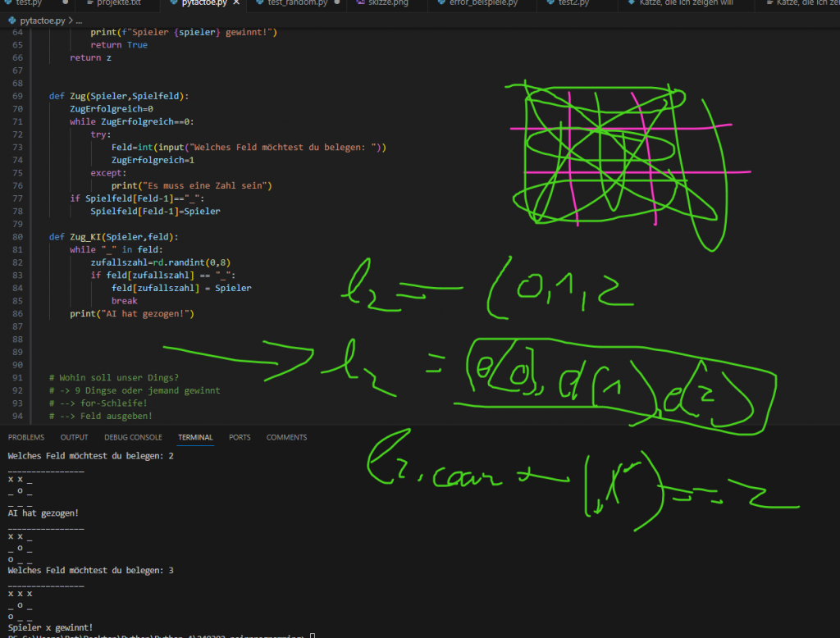Image resolution: width=840 pixels, height=638 pixels.
Task: Open the COMMENTS panel
Action: point(286,437)
